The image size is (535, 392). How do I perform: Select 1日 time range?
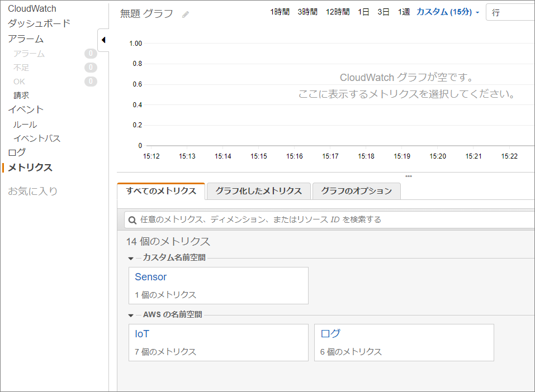coord(363,12)
